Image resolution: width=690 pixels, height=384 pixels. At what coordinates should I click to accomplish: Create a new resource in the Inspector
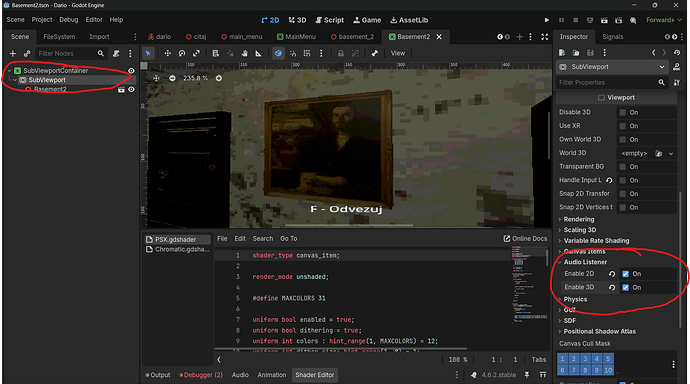pos(562,53)
